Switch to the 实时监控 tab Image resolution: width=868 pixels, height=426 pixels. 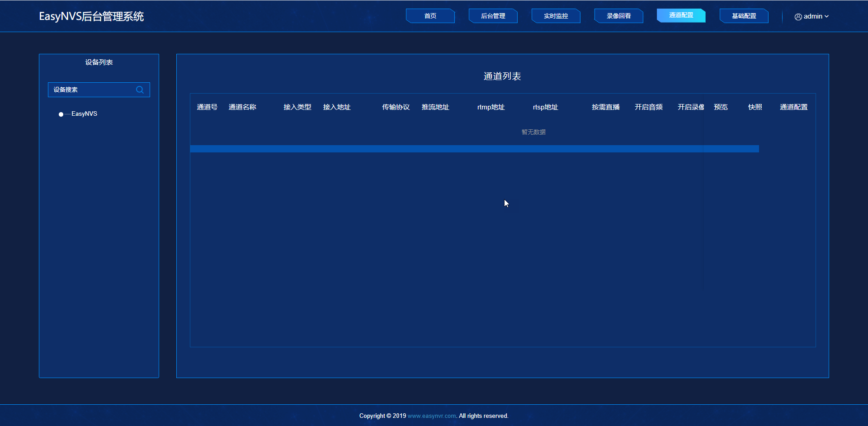pos(556,16)
